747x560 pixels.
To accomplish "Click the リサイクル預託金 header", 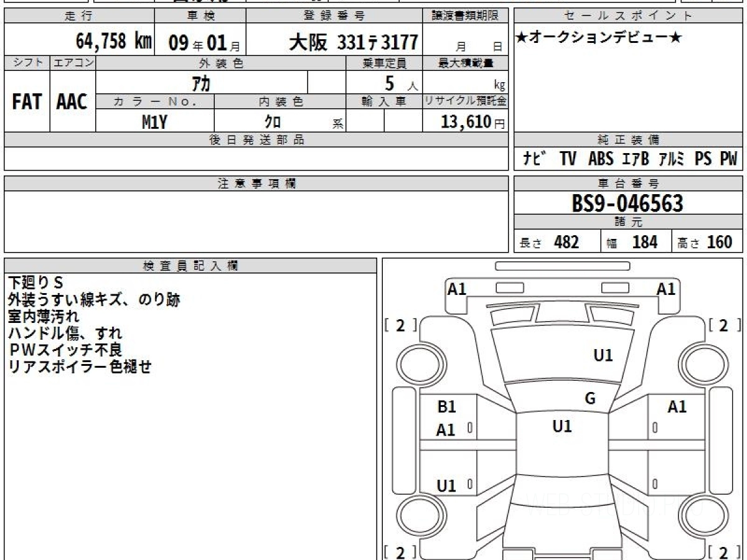I will [466, 102].
